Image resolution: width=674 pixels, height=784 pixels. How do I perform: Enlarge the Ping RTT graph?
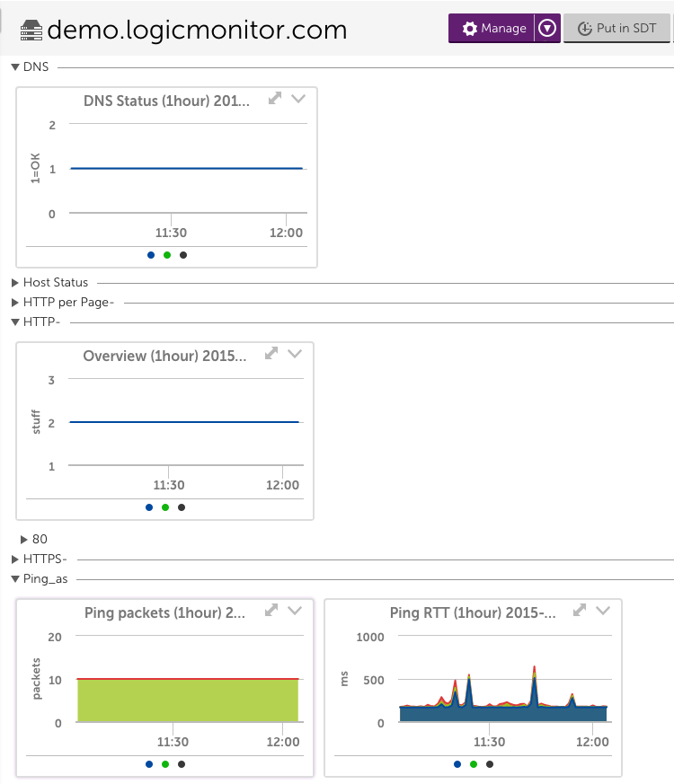coord(581,612)
